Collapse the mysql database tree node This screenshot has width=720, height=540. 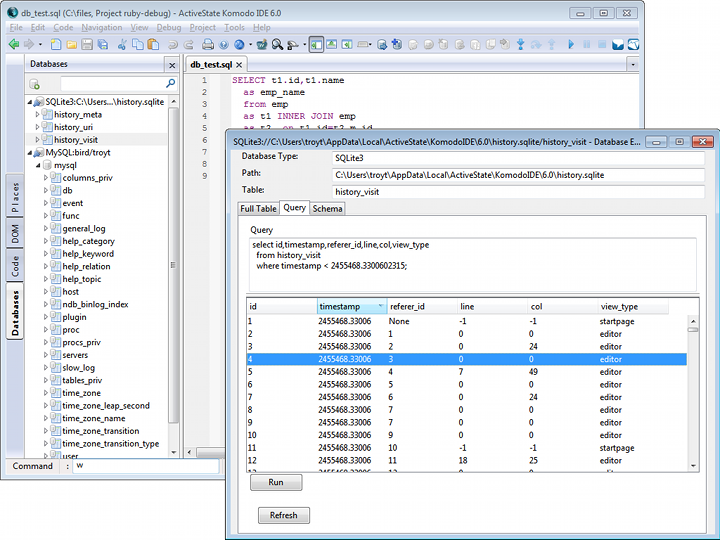38,165
